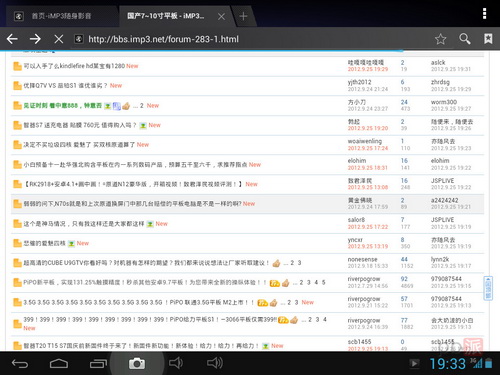
Task: Open the T20 T15 S7 firmware thread
Action: pyautogui.click(x=141, y=346)
